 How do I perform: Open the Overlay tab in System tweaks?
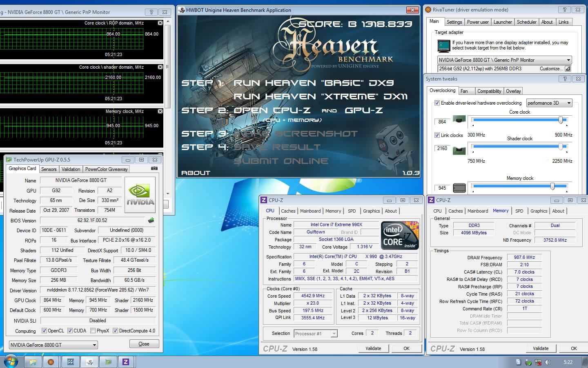pos(513,91)
